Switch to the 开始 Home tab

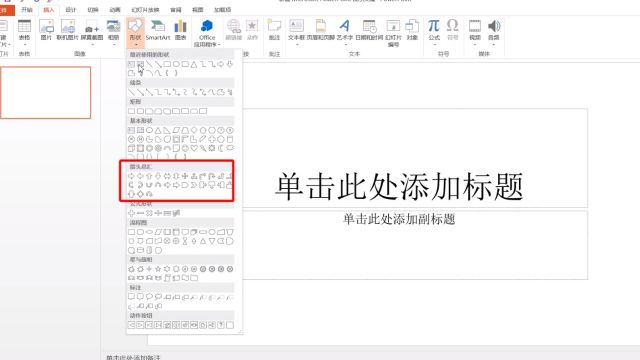point(27,10)
